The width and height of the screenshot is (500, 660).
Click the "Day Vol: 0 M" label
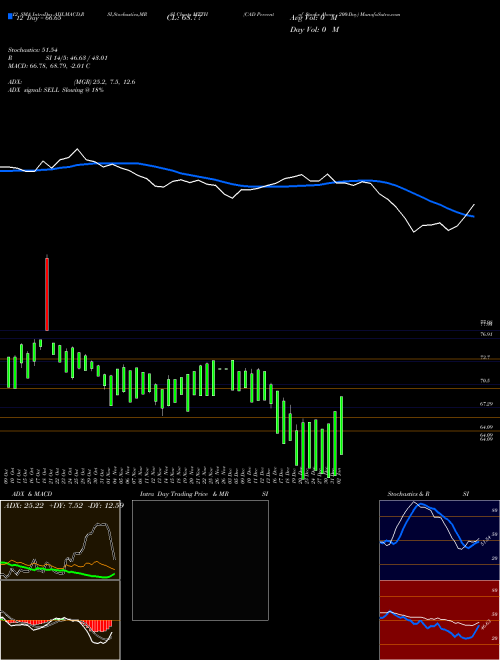314,30
